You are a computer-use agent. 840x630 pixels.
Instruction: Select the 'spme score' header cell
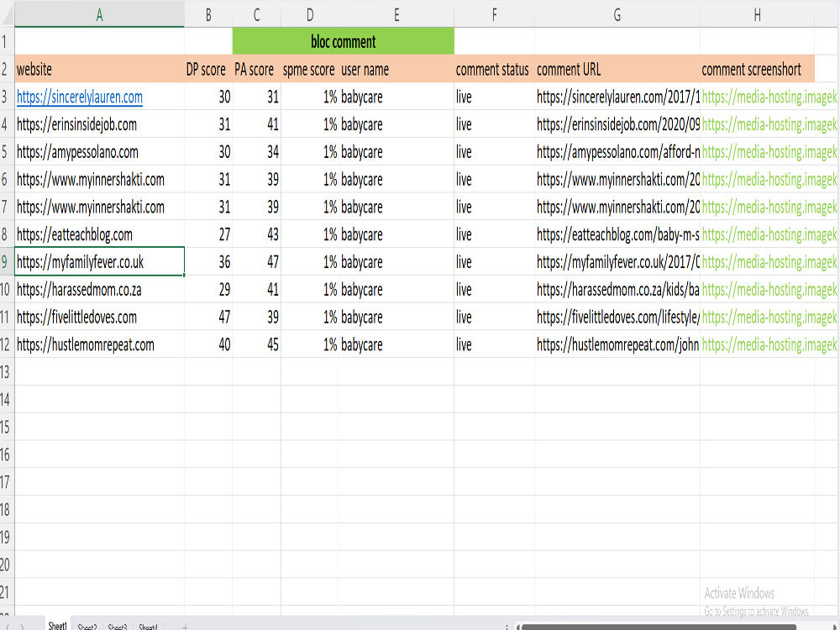[310, 69]
